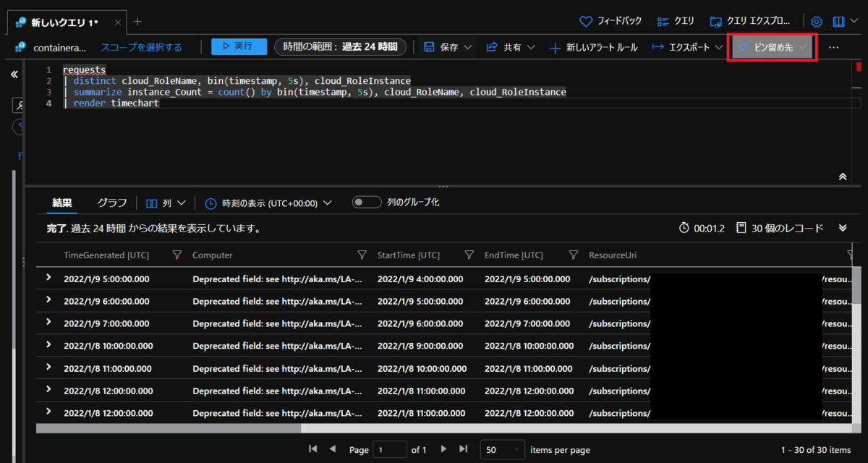This screenshot has height=463, width=868.
Task: Create 新しいアラート ルール
Action: tap(594, 47)
